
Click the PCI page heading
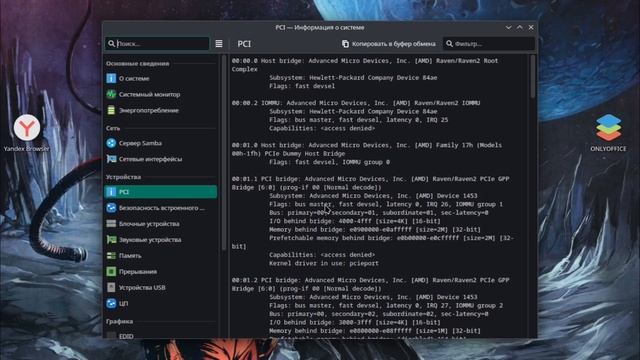(244, 44)
